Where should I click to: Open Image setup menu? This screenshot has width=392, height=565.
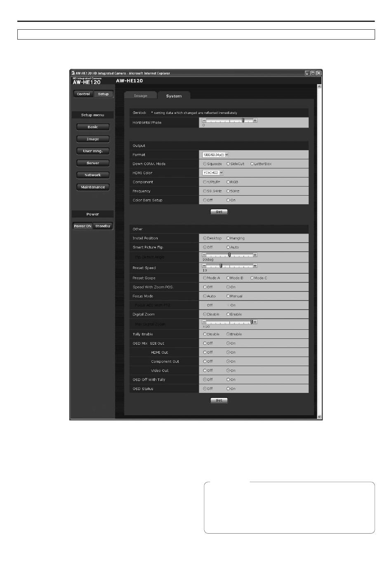click(93, 139)
